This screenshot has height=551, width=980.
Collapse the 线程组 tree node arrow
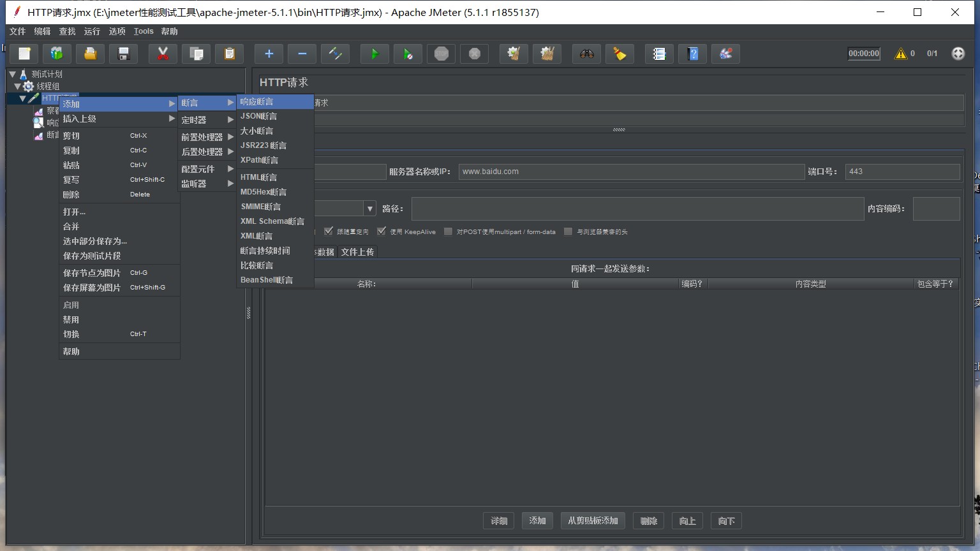18,86
